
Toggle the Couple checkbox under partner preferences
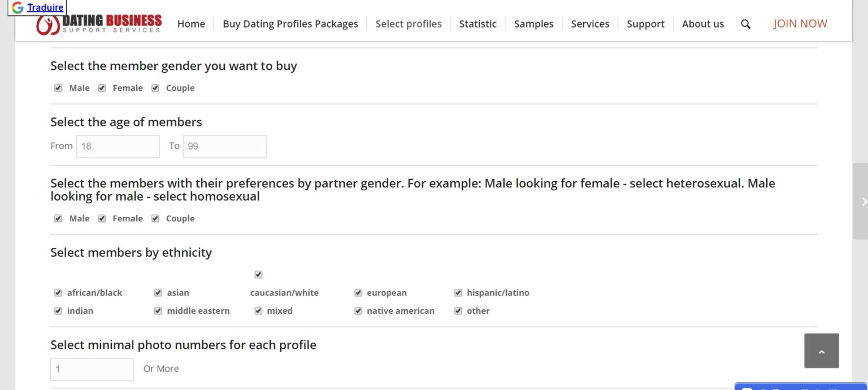click(x=155, y=218)
